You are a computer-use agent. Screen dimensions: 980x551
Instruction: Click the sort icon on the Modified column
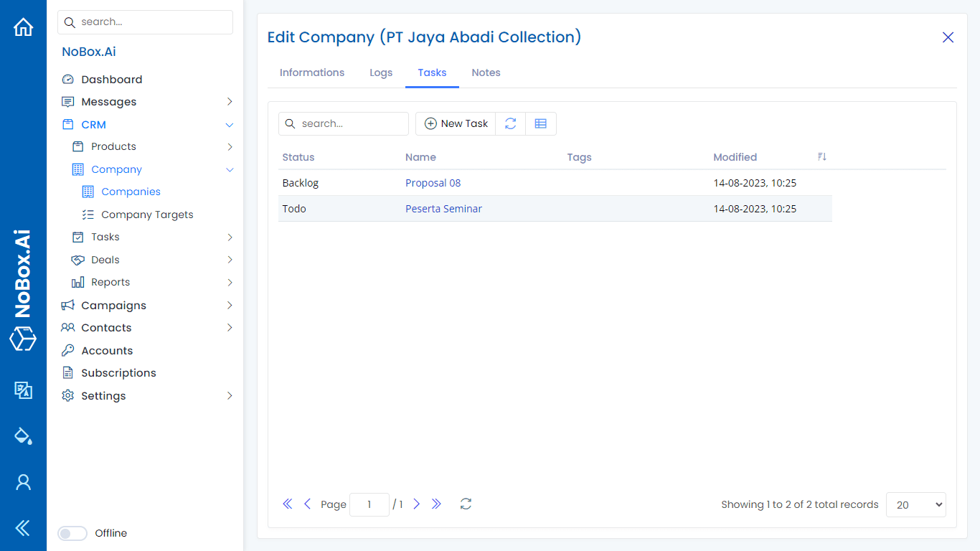pos(821,156)
